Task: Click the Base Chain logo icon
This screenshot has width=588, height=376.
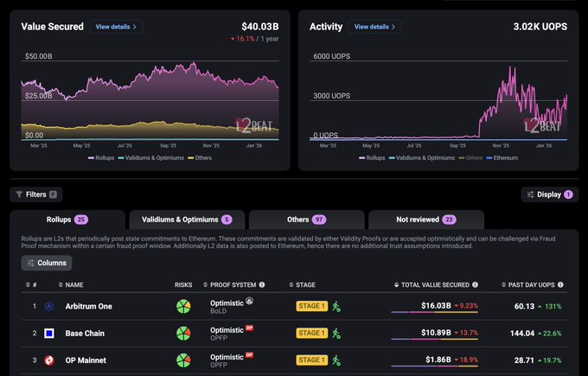Action: pos(50,333)
